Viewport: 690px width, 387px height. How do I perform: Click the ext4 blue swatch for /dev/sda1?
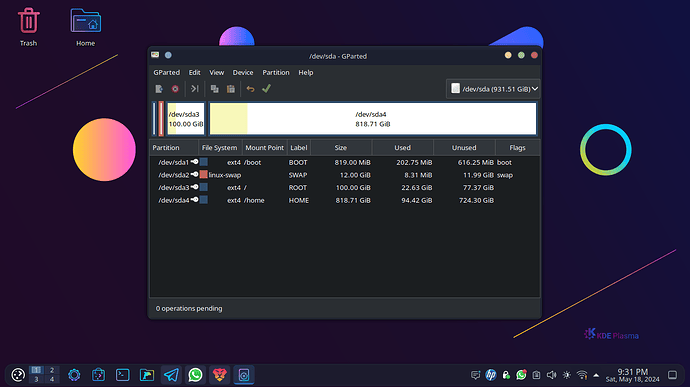click(x=203, y=162)
